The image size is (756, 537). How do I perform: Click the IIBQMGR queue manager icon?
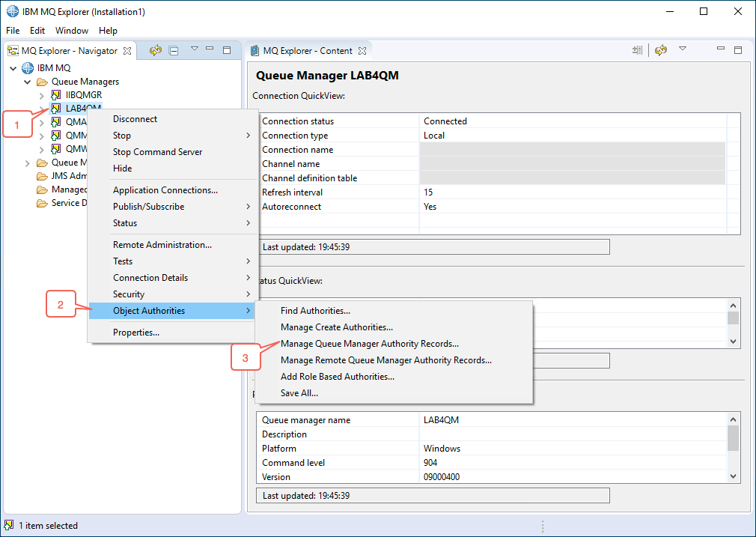56,95
